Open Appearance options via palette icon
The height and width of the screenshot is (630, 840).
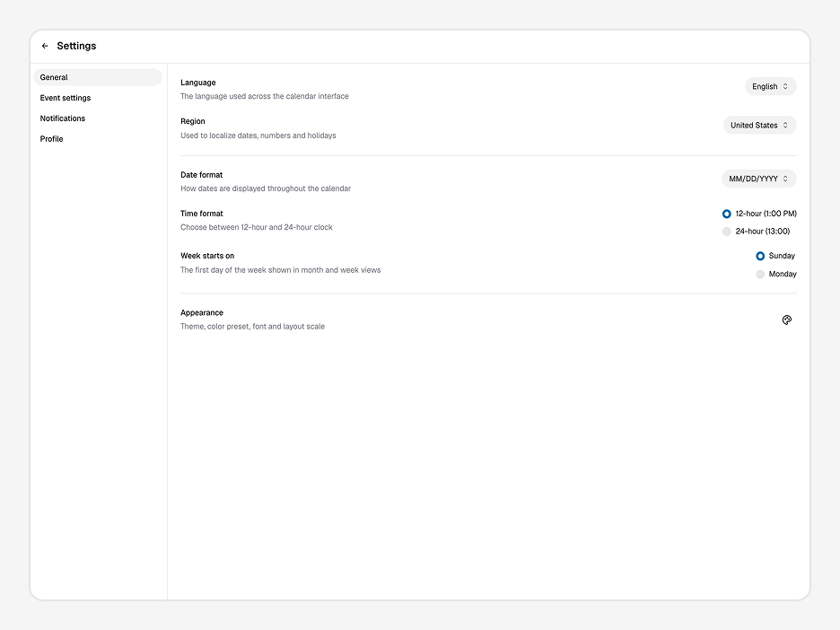786,319
